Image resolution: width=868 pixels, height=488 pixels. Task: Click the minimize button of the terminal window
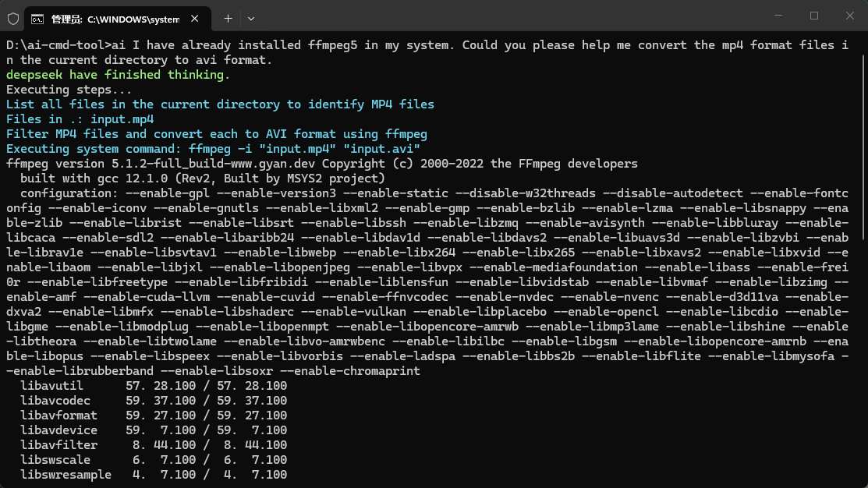click(x=778, y=16)
